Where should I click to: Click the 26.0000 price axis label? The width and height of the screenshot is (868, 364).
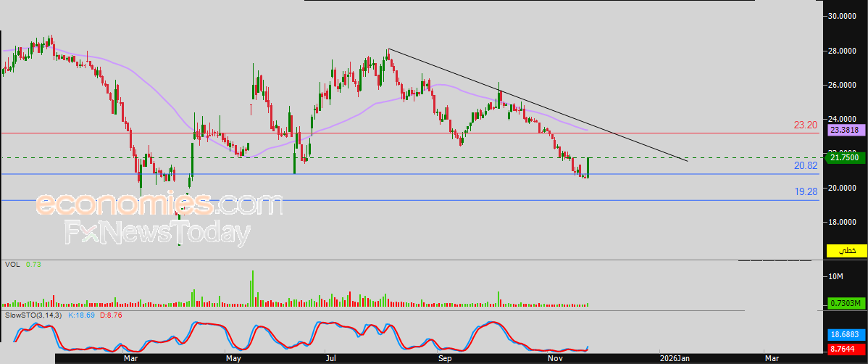click(843, 86)
